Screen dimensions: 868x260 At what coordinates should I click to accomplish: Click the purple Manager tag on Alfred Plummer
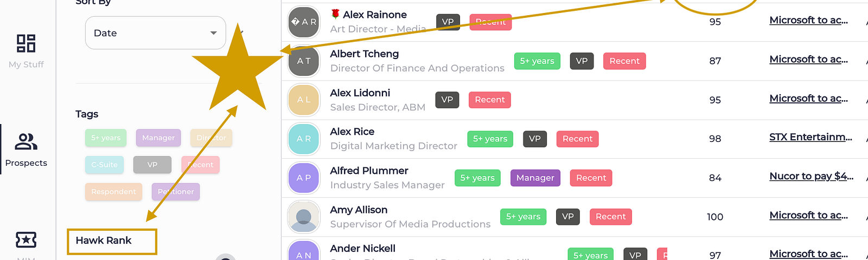coord(535,178)
